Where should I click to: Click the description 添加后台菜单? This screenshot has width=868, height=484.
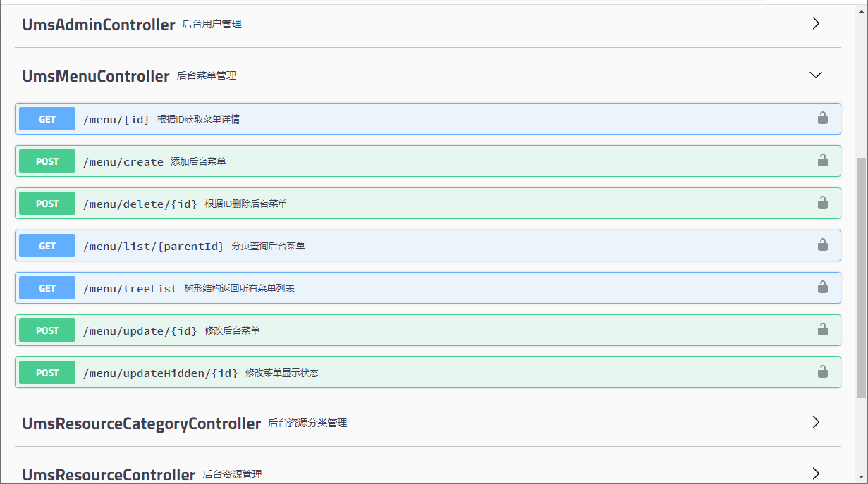click(x=198, y=161)
